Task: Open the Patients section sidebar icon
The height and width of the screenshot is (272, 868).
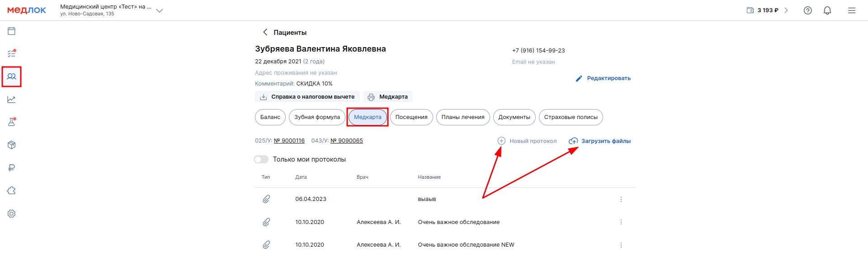Action: (x=12, y=76)
